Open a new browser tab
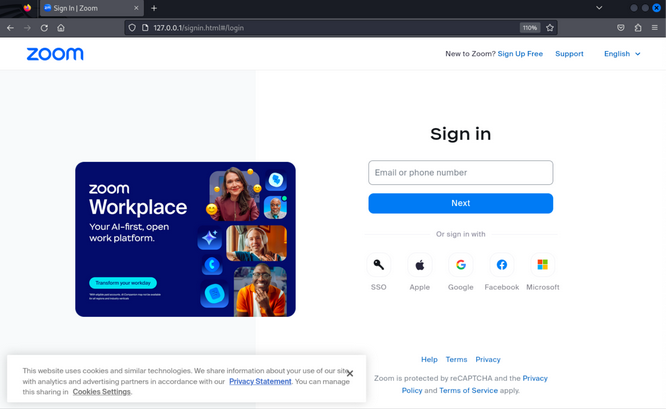 pyautogui.click(x=154, y=8)
